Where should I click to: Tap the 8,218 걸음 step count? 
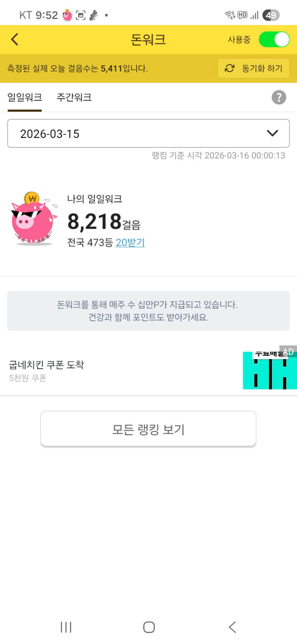tap(104, 222)
